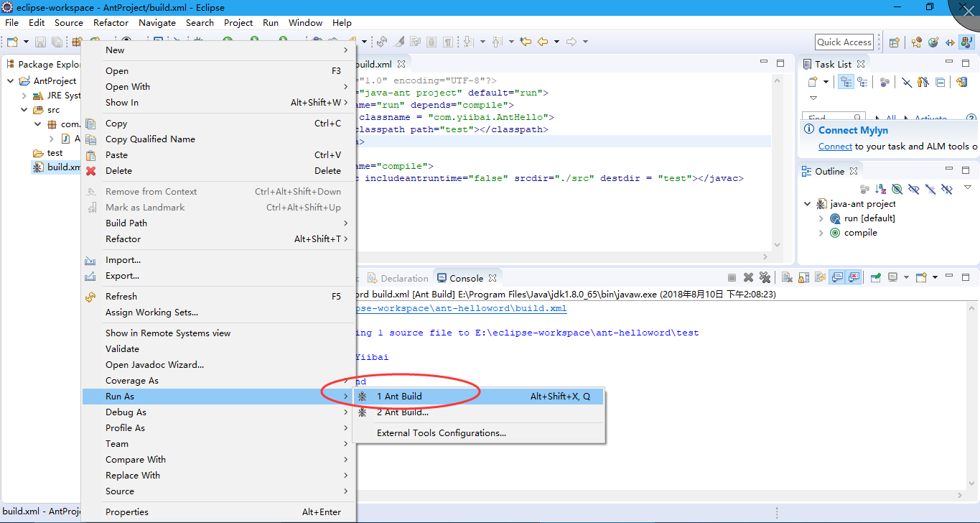Expand the run [default] target in Outline
This screenshot has height=523, width=980.
pyautogui.click(x=822, y=218)
